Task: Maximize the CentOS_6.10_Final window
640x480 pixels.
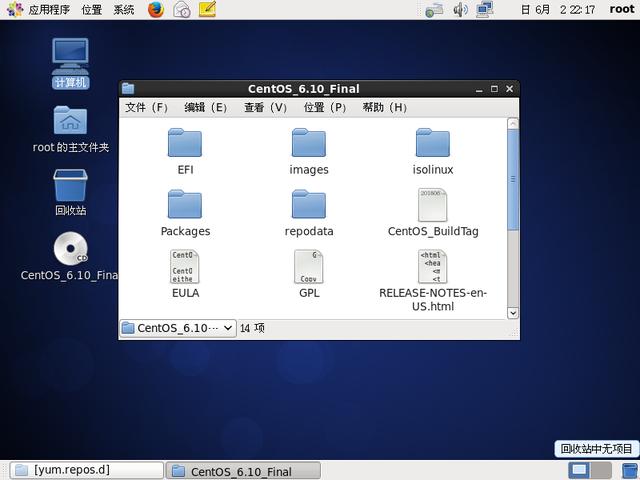Action: click(494, 89)
